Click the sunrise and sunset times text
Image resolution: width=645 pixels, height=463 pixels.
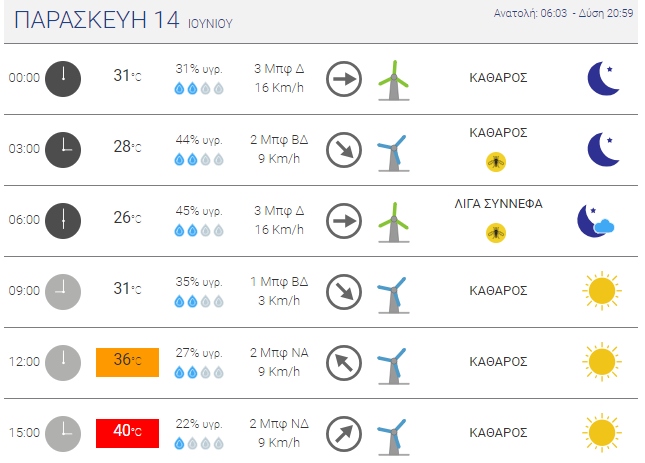tap(565, 13)
